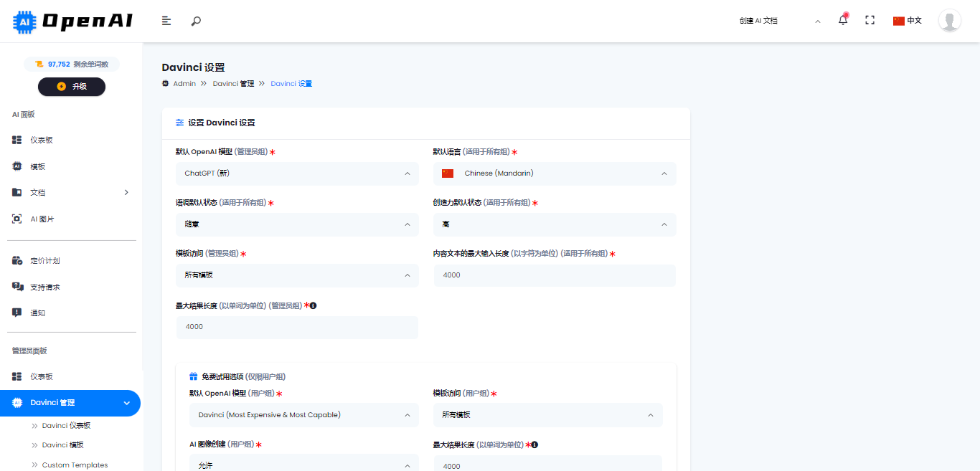Viewport: 980px width, 471px height.
Task: Click info icon beside user group 最大结果长度
Action: pos(534,444)
